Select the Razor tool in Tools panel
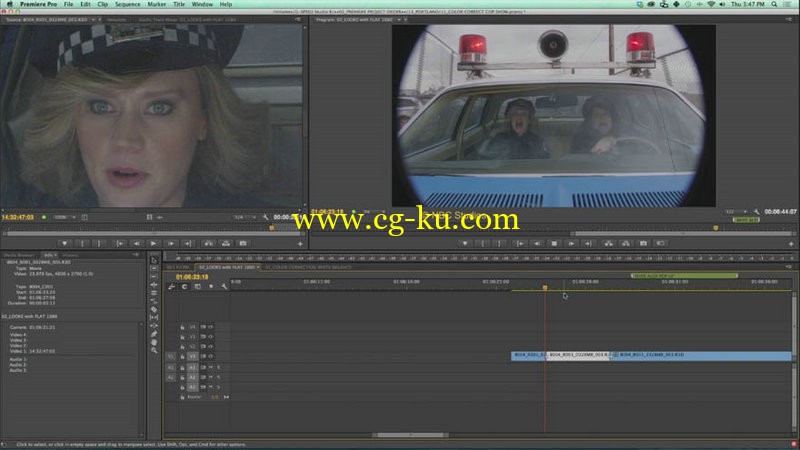 (x=154, y=309)
